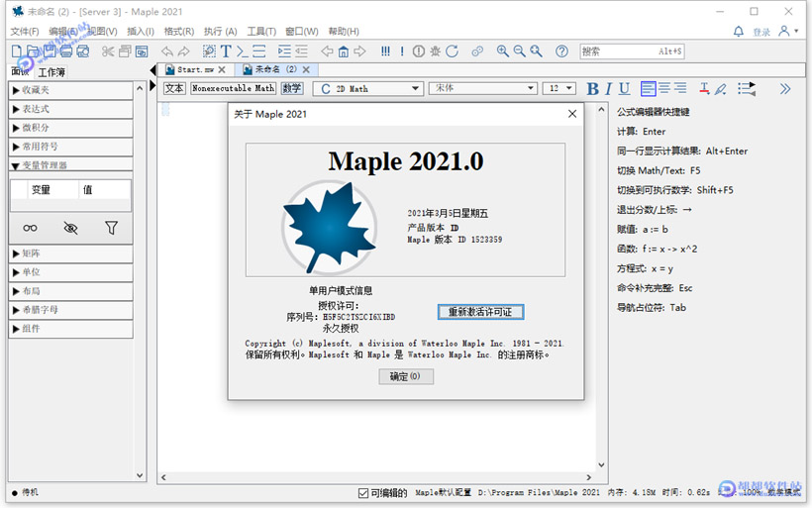The width and height of the screenshot is (812, 508).
Task: Filter variables with the funnel icon
Action: pyautogui.click(x=111, y=228)
